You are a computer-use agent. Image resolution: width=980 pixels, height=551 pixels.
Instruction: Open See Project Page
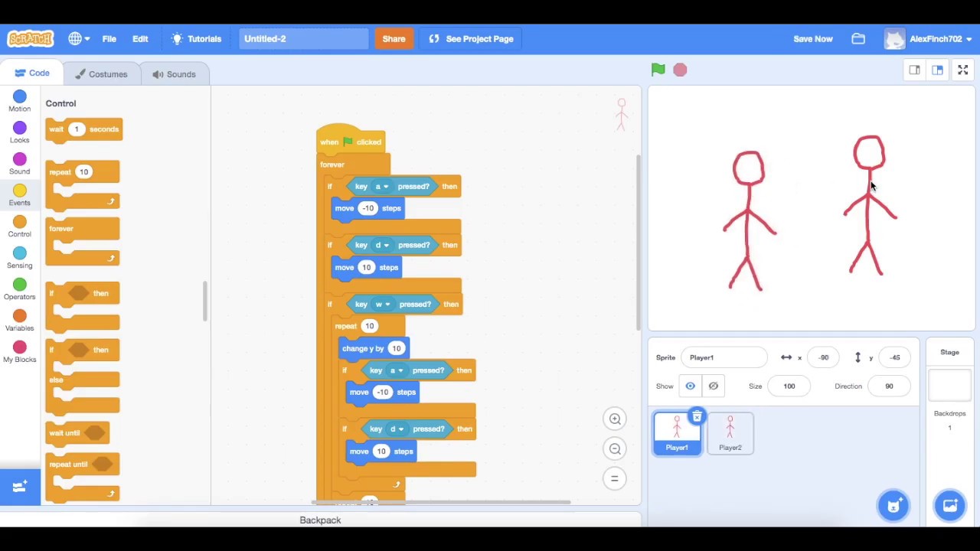coord(471,38)
